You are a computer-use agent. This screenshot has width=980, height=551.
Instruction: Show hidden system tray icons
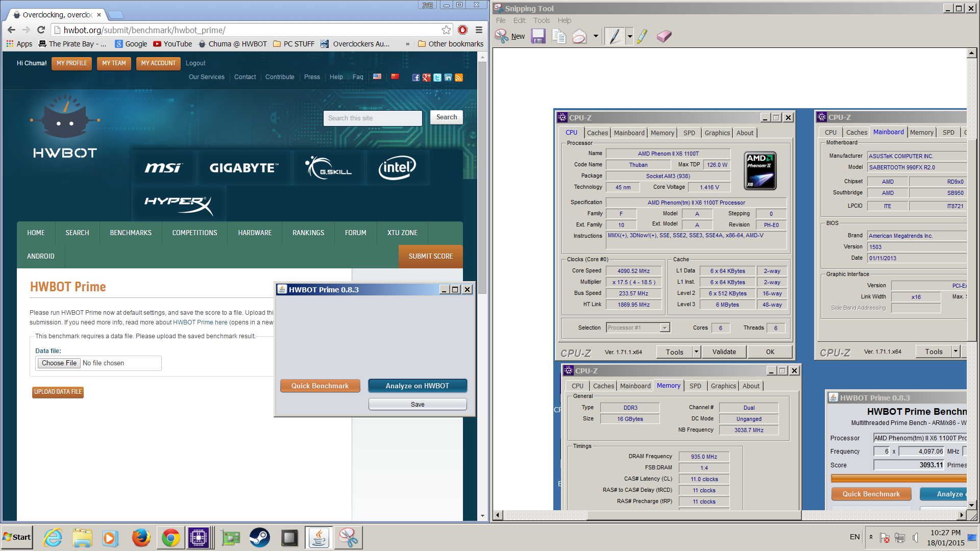click(x=871, y=537)
